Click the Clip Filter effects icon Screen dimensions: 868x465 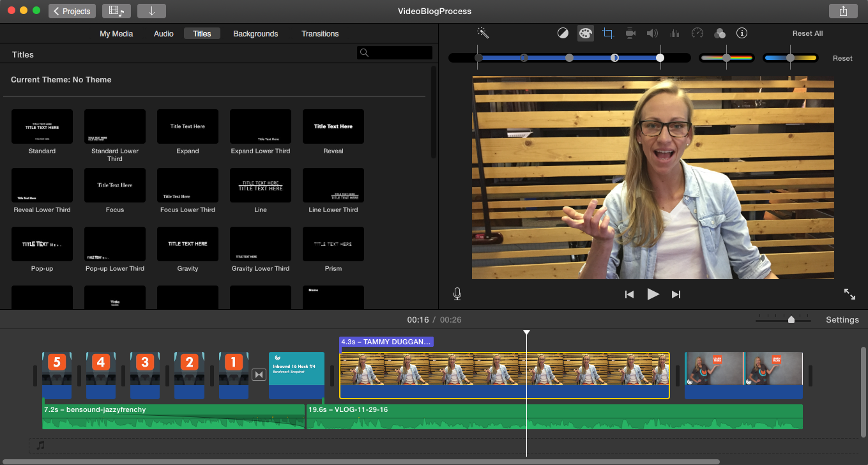pyautogui.click(x=719, y=33)
